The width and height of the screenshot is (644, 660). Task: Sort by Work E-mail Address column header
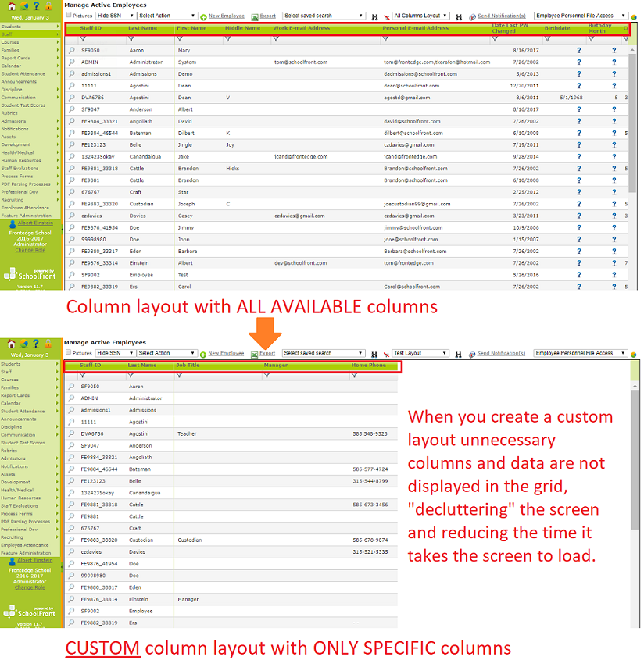[301, 28]
